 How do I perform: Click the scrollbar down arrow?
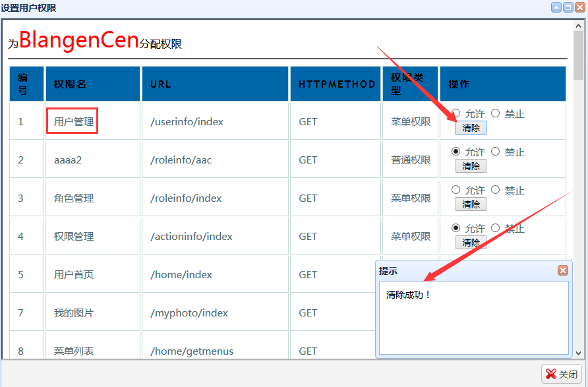tap(578, 353)
